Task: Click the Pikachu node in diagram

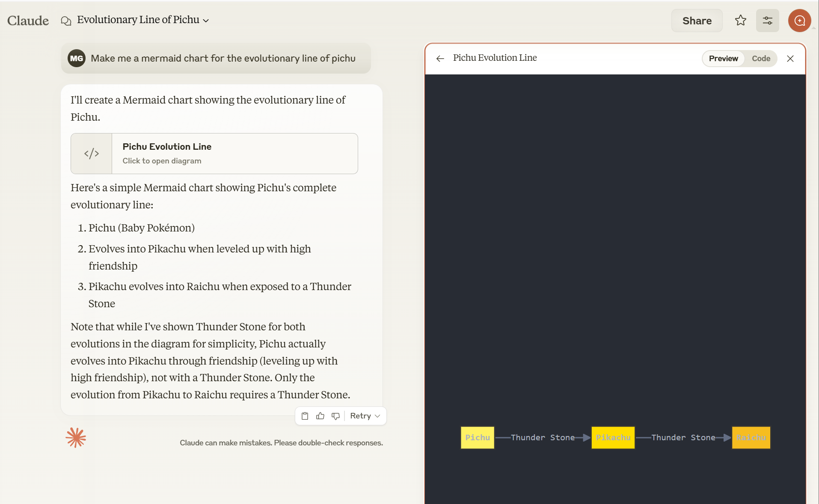Action: 613,437
